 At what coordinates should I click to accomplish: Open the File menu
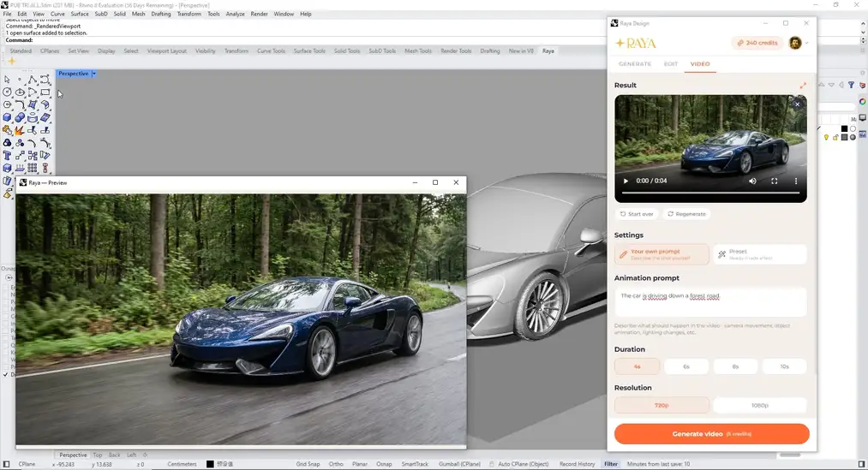[x=7, y=14]
